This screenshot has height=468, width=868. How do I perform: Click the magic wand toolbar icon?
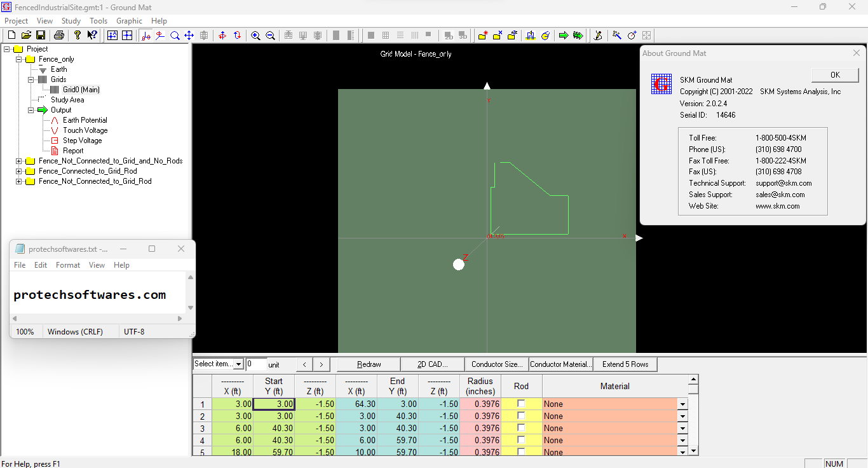[x=616, y=36]
